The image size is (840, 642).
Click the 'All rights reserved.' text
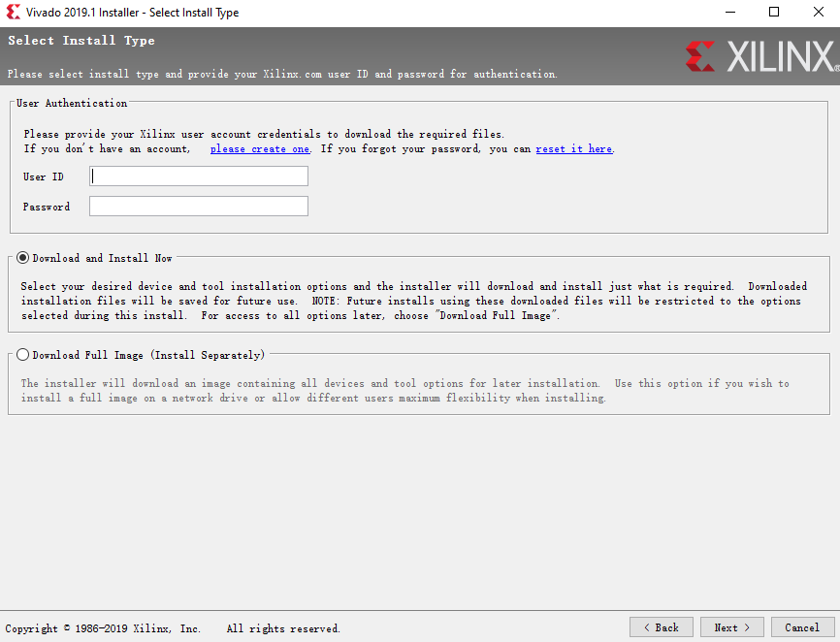click(283, 628)
